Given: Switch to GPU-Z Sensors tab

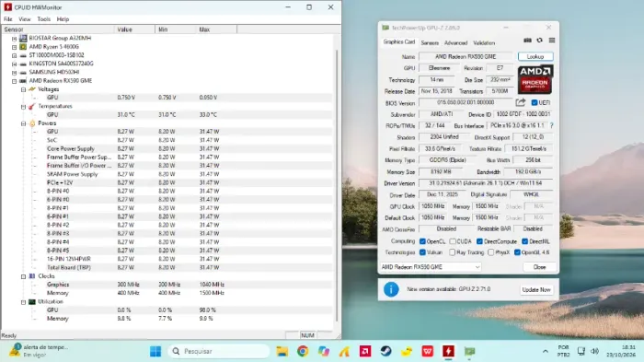Looking at the screenshot, I should [430, 42].
